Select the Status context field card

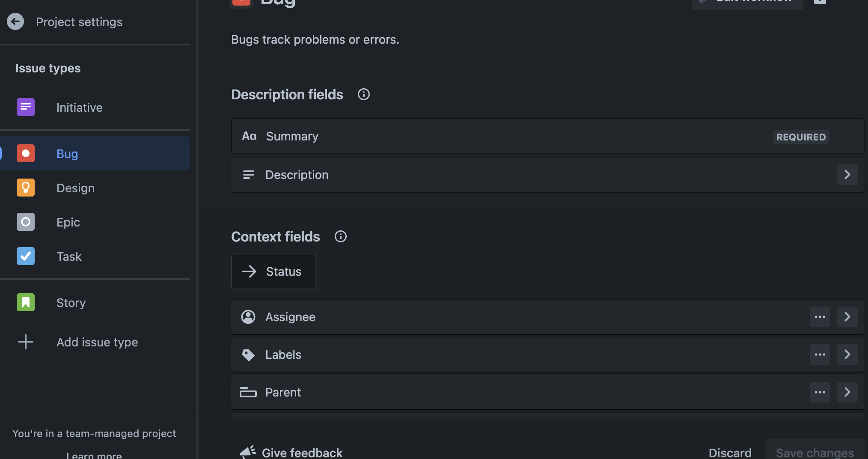[x=273, y=271]
